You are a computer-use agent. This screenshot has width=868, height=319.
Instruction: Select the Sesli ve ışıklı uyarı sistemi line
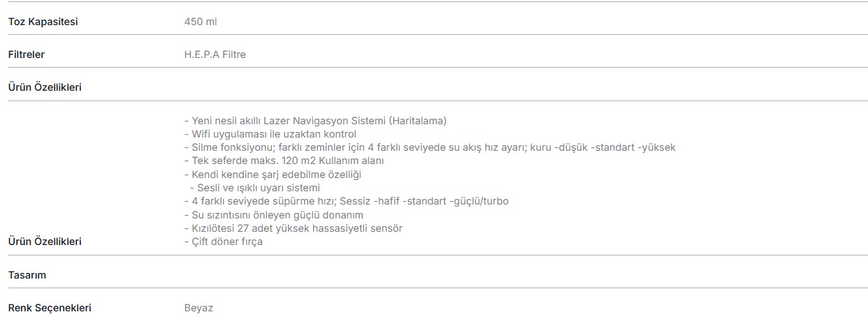[254, 188]
